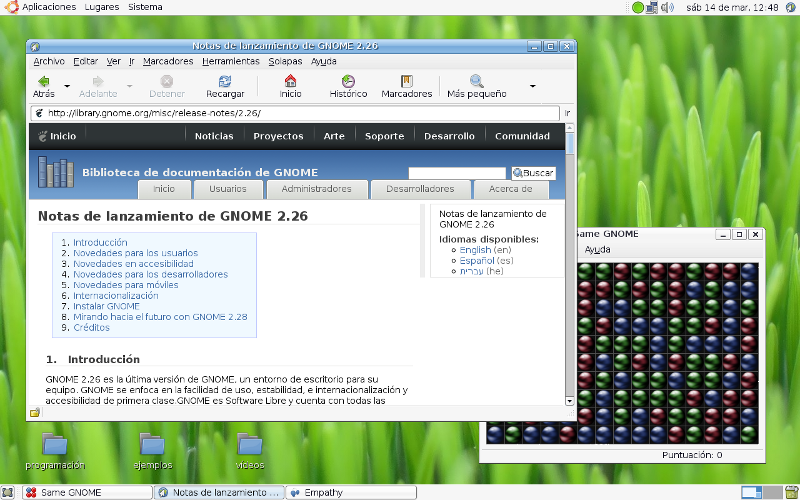Switch to the Administradores tab
The image size is (800, 500).
tap(316, 189)
